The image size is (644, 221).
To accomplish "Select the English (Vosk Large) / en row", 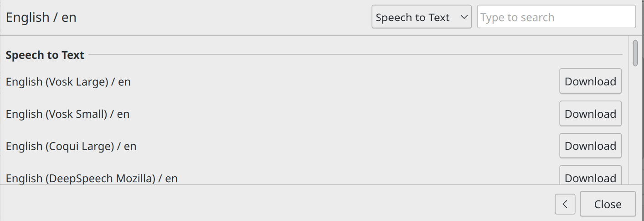I will click(x=314, y=81).
